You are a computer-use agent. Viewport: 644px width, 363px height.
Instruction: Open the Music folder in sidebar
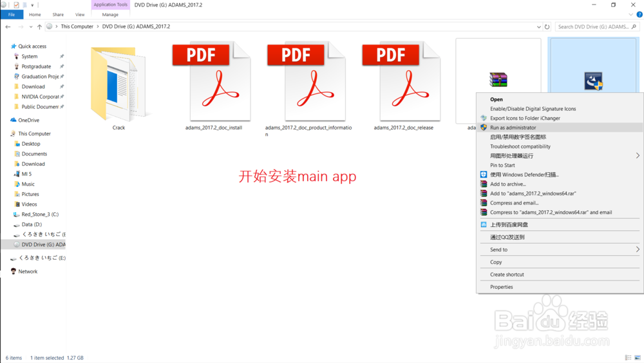[x=28, y=184]
